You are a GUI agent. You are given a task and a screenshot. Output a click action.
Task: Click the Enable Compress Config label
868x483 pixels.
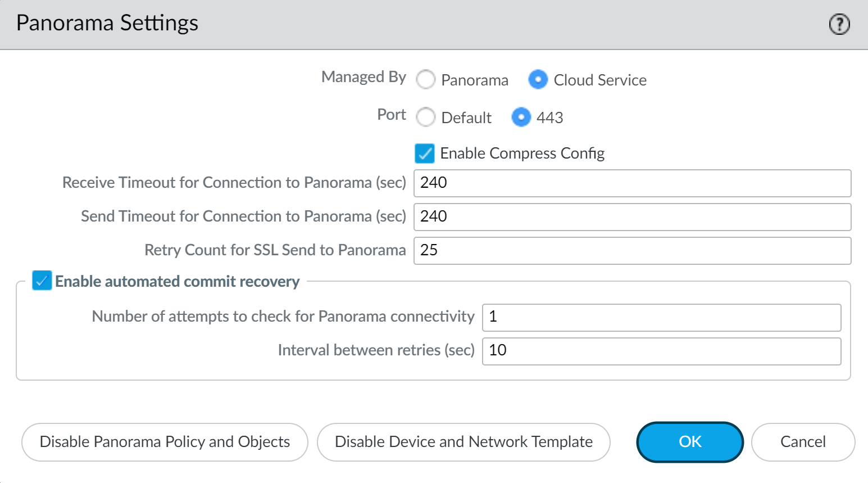tap(522, 154)
